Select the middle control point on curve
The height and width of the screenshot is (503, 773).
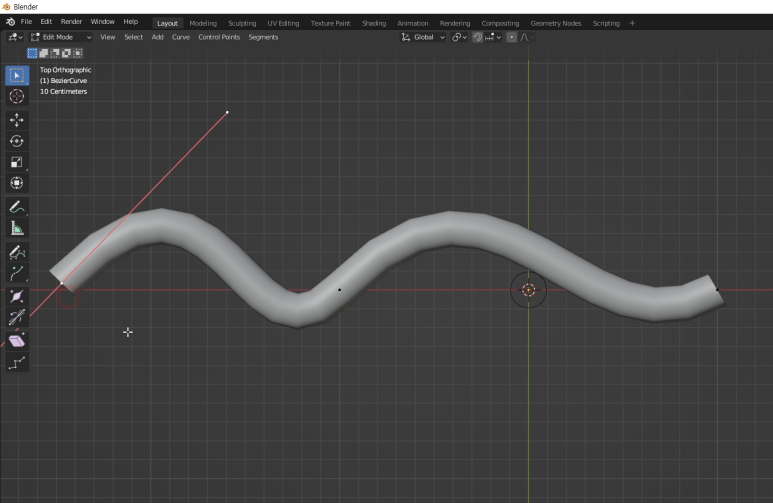[339, 289]
